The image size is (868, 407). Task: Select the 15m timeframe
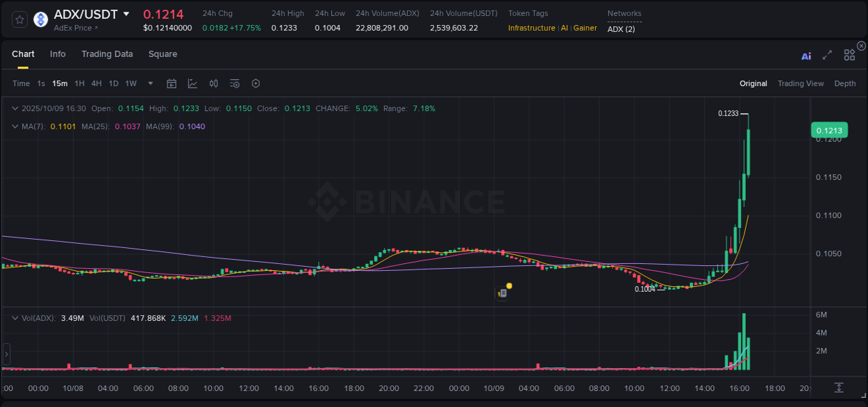[60, 83]
